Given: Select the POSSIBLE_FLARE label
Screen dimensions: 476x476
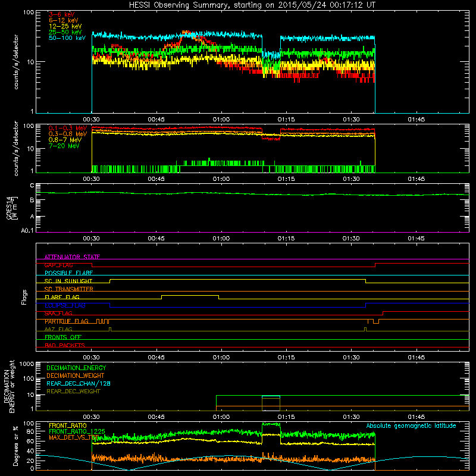Looking at the screenshot, I should (x=68, y=273).
